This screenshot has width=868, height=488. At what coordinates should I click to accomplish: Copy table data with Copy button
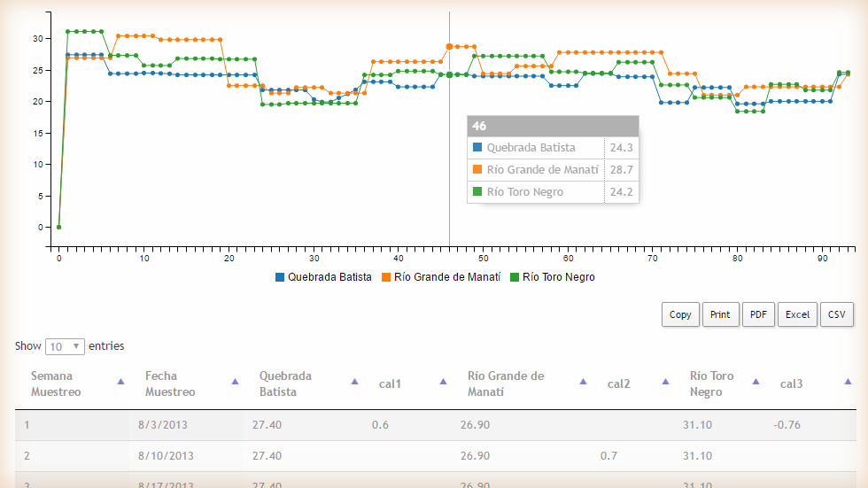[680, 314]
